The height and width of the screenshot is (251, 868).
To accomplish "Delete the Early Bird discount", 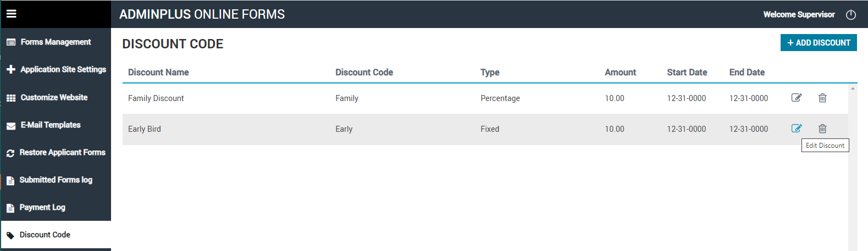I will tap(822, 129).
